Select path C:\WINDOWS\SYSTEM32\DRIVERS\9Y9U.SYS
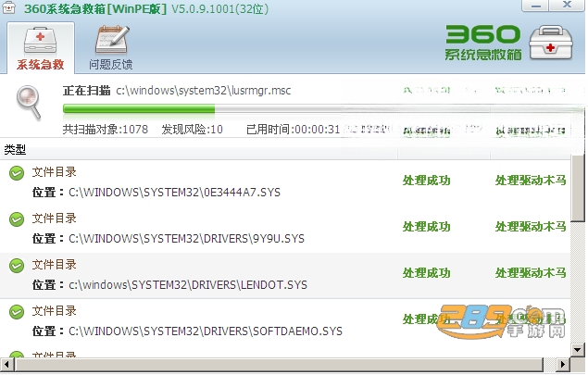 coord(186,239)
